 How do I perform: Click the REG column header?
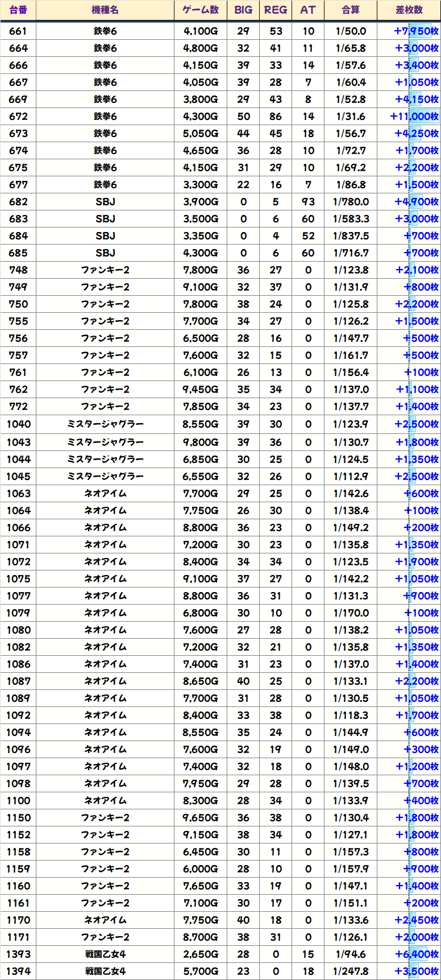point(276,10)
